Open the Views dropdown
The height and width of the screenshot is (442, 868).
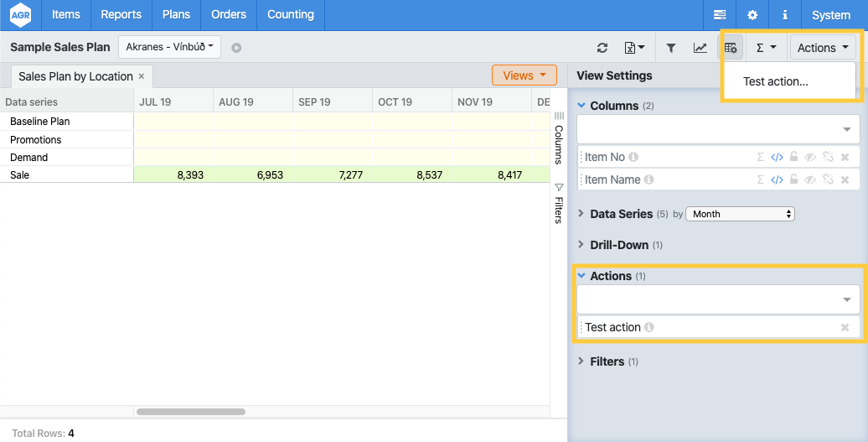pos(524,75)
